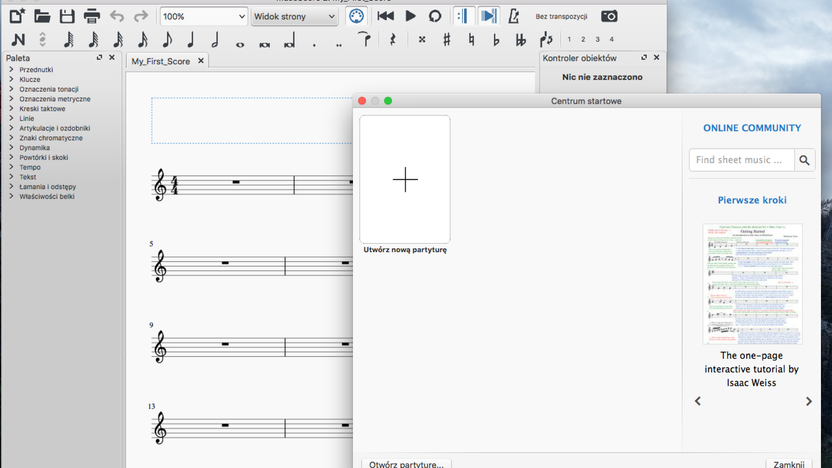Apply a natural accidental
The width and height of the screenshot is (832, 468).
point(471,39)
